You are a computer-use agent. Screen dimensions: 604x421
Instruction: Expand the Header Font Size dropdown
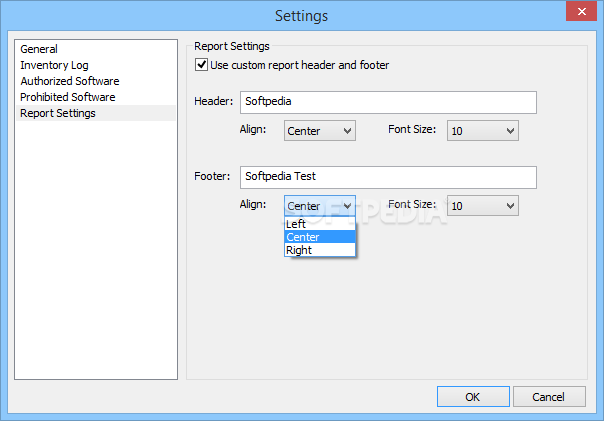pos(481,130)
